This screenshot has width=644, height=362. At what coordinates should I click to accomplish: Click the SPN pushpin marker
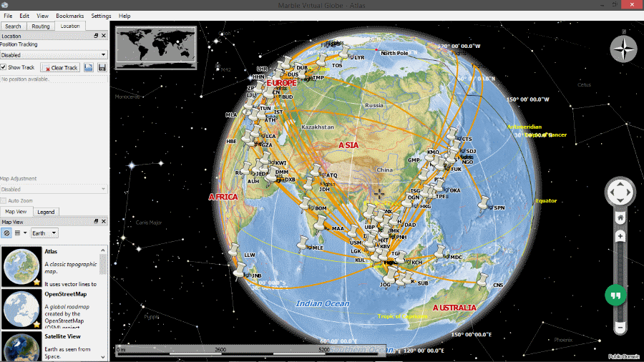484,203
